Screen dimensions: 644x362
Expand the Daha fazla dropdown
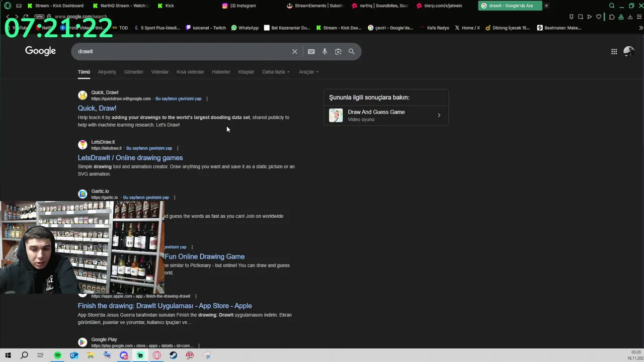click(276, 72)
